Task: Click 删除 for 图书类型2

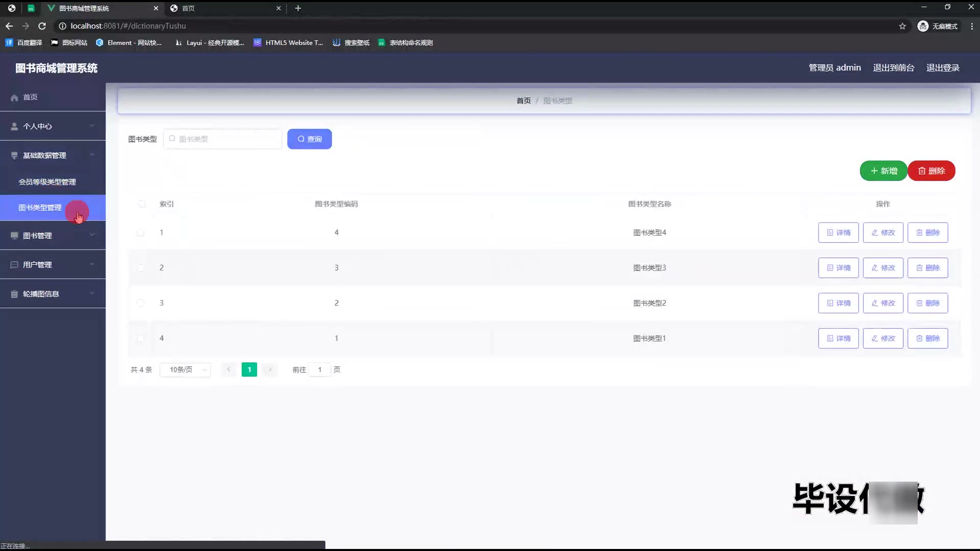Action: [x=928, y=303]
